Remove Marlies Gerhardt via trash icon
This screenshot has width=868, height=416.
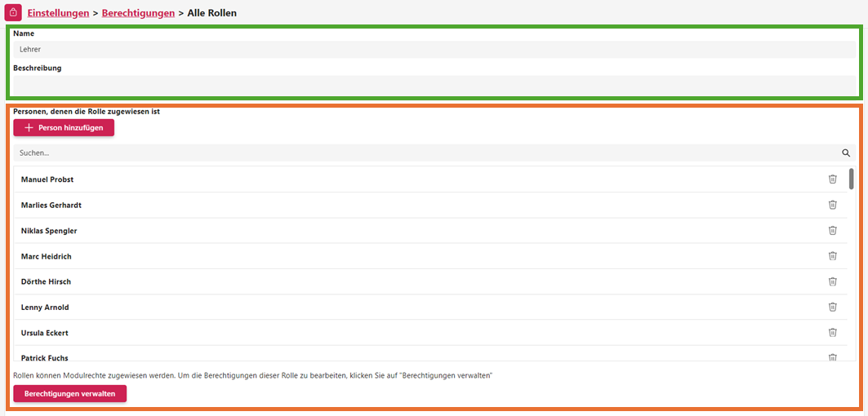point(833,205)
